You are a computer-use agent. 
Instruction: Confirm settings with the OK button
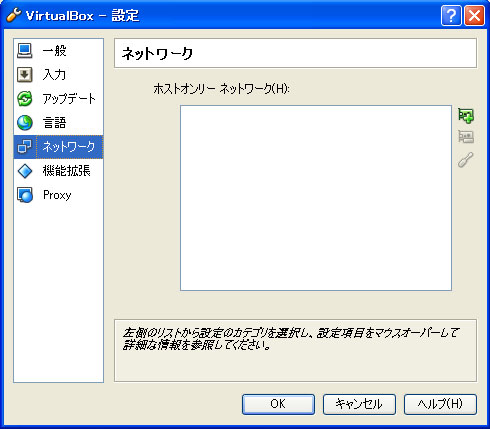tap(278, 404)
